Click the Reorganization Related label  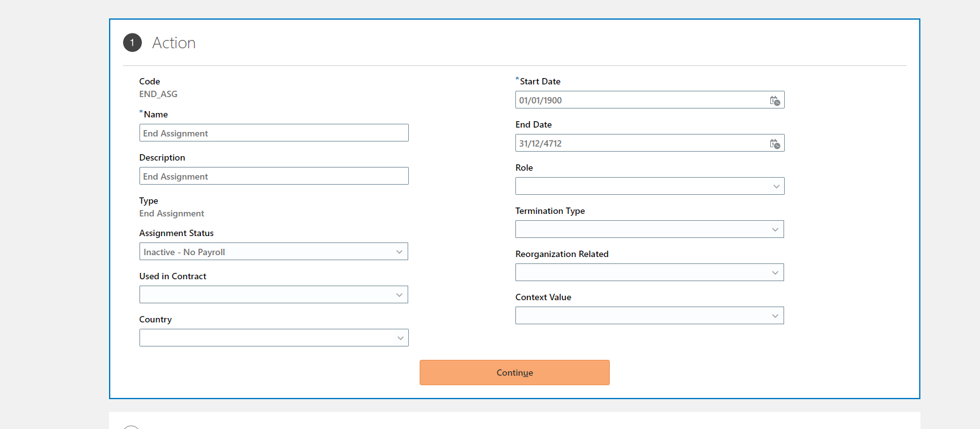pyautogui.click(x=562, y=254)
